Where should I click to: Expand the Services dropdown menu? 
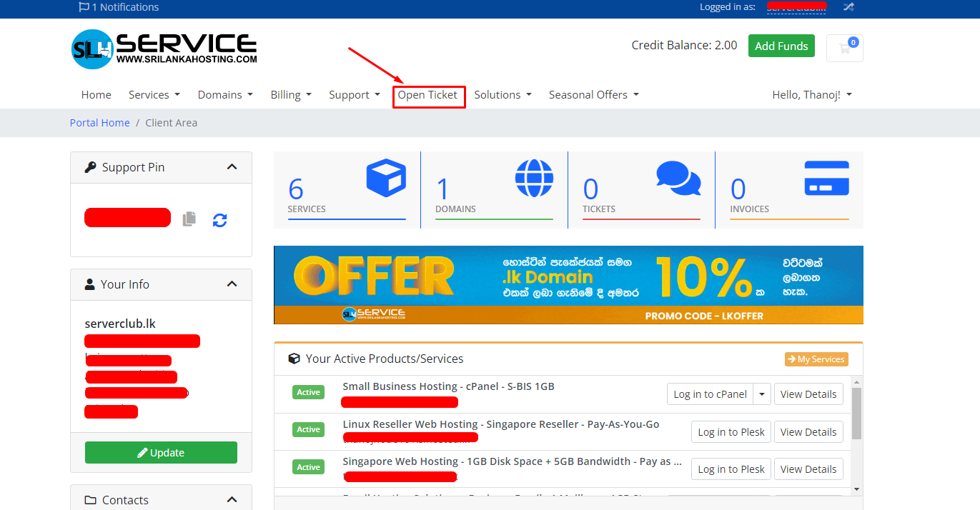154,95
